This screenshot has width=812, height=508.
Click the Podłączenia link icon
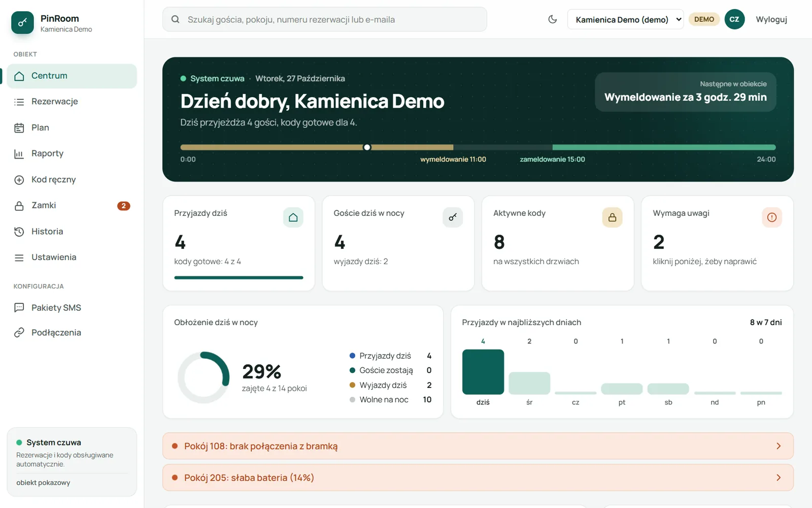19,333
